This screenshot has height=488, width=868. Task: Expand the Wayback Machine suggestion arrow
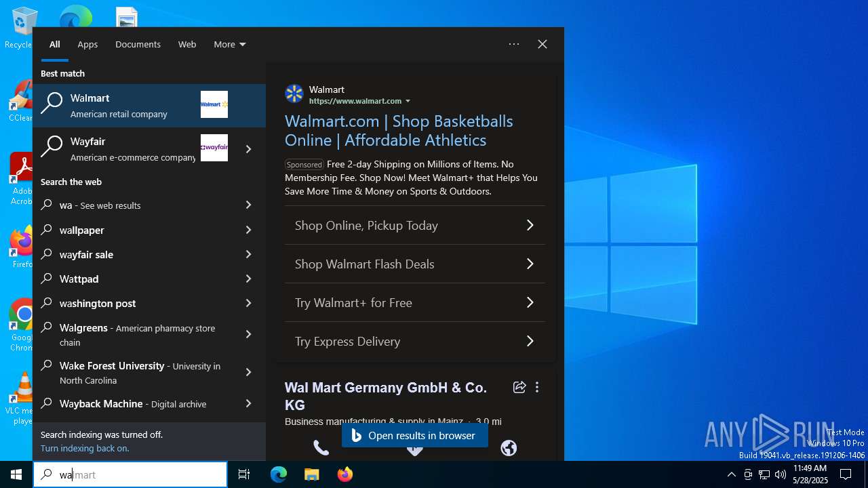coord(248,403)
